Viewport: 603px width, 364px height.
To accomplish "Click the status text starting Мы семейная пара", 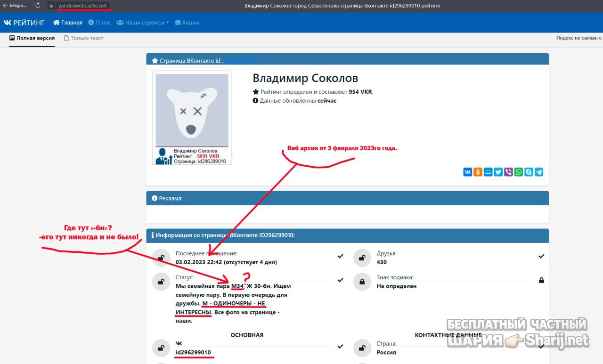I will 234,303.
